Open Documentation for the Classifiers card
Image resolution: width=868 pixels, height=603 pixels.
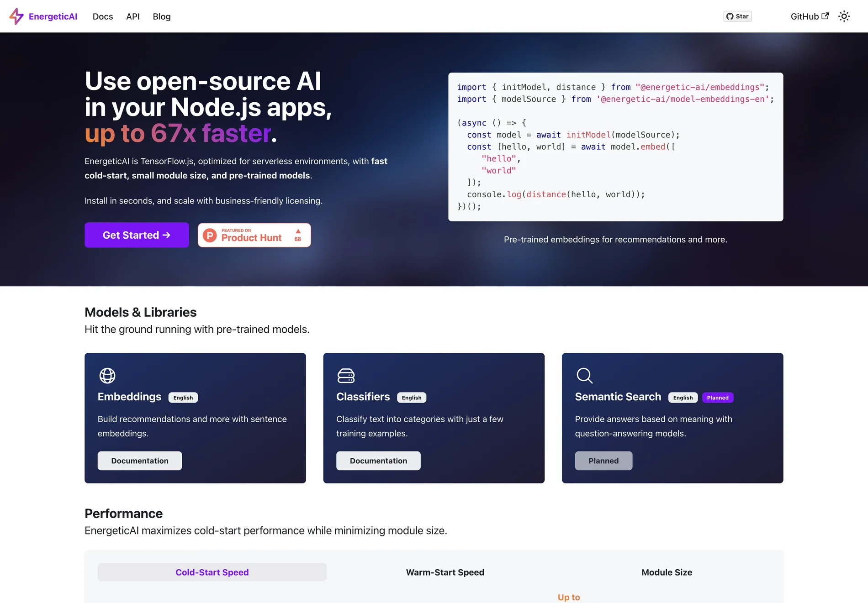(x=378, y=461)
